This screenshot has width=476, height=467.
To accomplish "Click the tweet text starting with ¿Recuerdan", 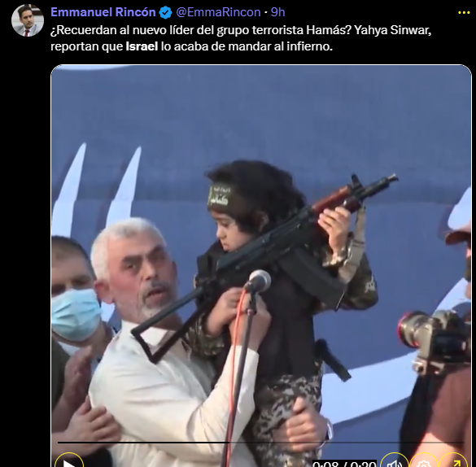I will (241, 38).
